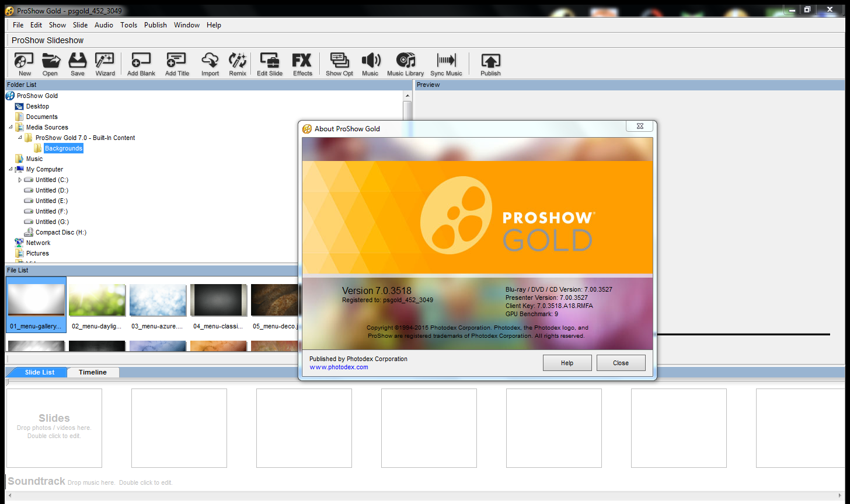Open the Show menu
This screenshot has height=504, width=850.
[57, 25]
